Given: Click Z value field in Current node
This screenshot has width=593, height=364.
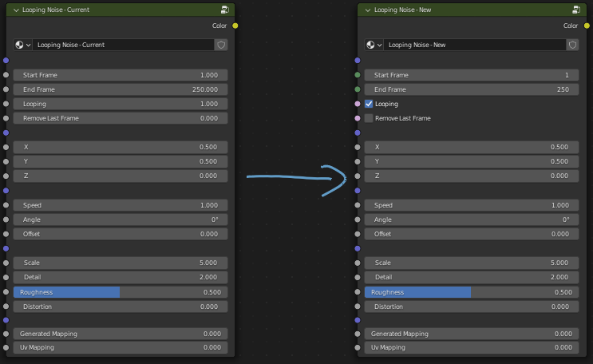Looking at the screenshot, I should coord(121,176).
